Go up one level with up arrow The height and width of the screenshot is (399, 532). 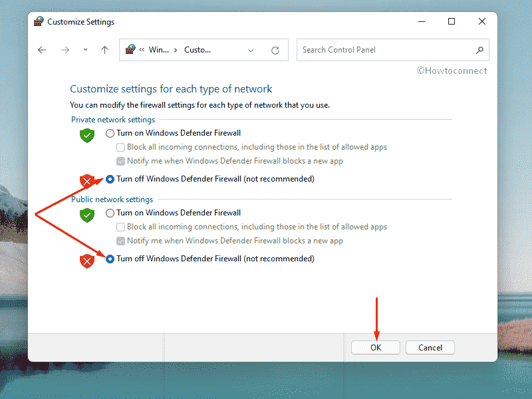(x=104, y=50)
